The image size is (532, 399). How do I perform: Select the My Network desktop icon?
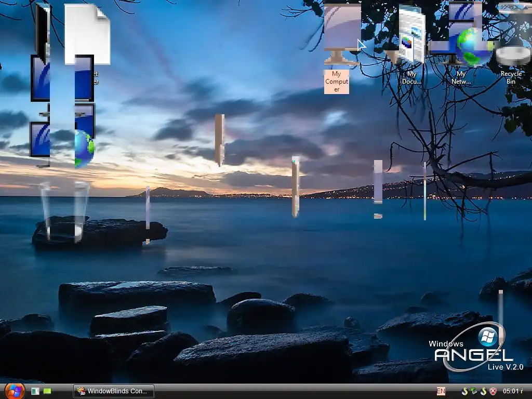[461, 44]
